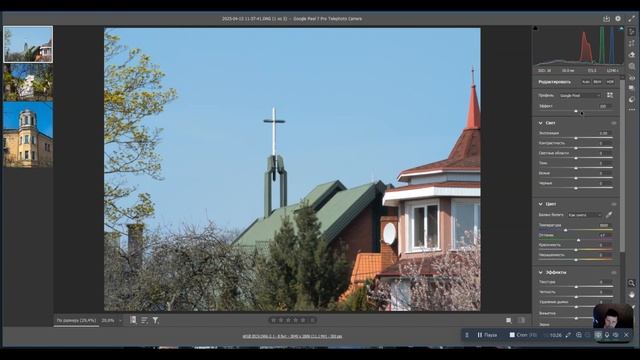Select the second filmstrip thumbnail with palms
This screenshot has height=360, width=640.
click(28, 82)
